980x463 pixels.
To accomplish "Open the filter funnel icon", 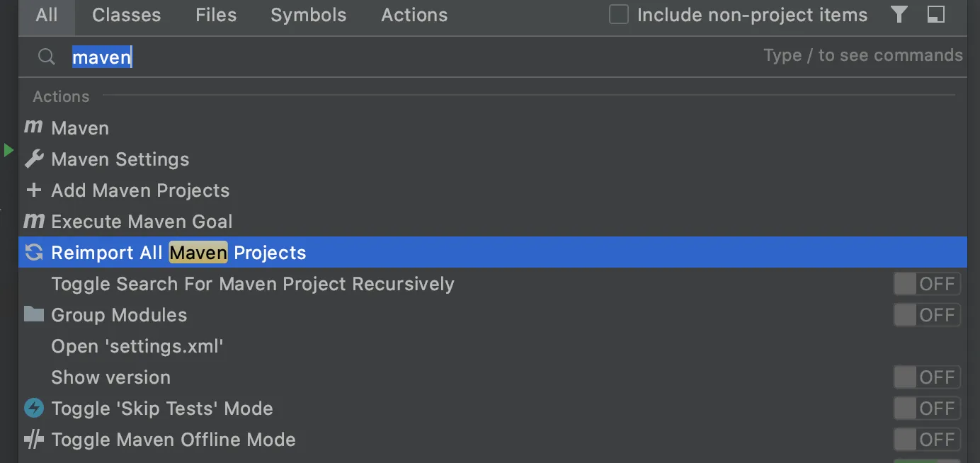I will (899, 15).
